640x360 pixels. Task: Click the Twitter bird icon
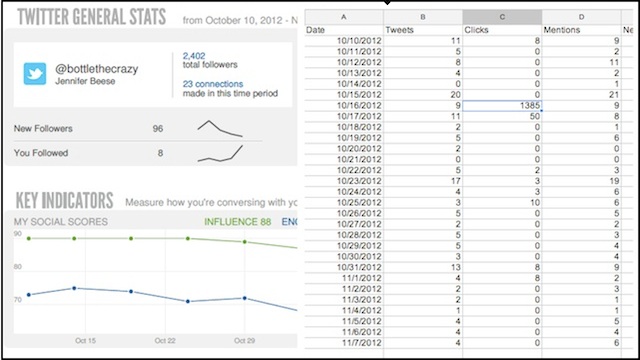point(35,73)
